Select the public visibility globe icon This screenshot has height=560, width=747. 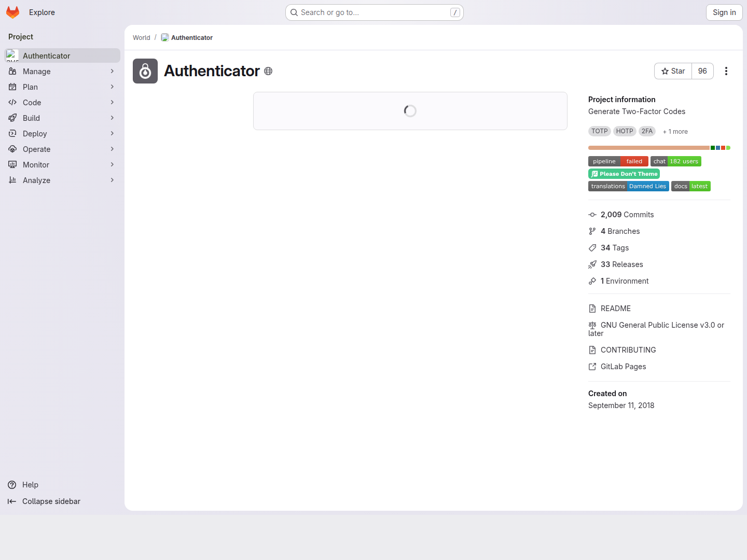click(268, 71)
